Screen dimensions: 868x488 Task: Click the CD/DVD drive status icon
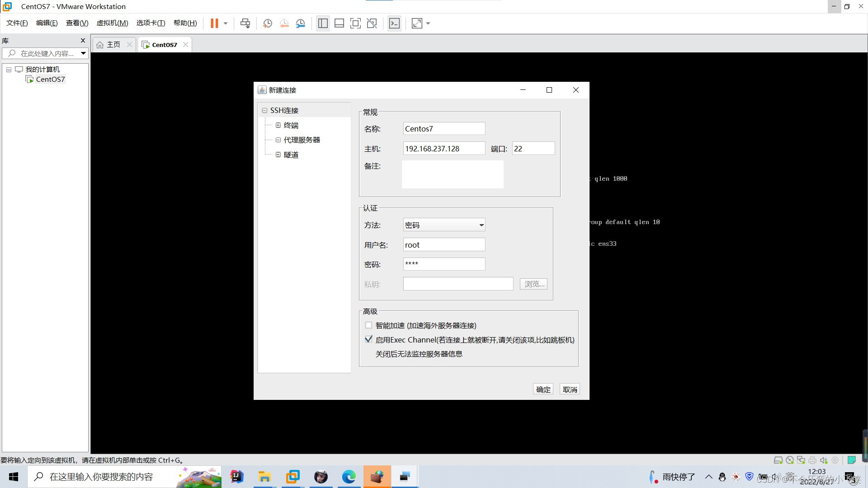(x=790, y=460)
